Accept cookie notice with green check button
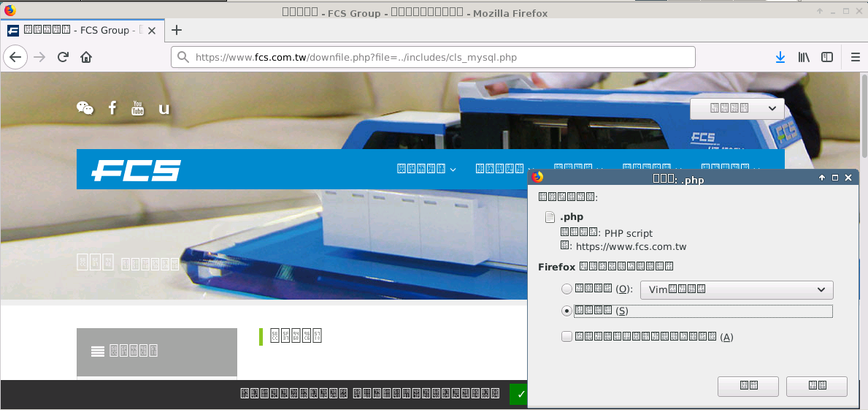Screen dimensions: 868x410 [x=521, y=394]
